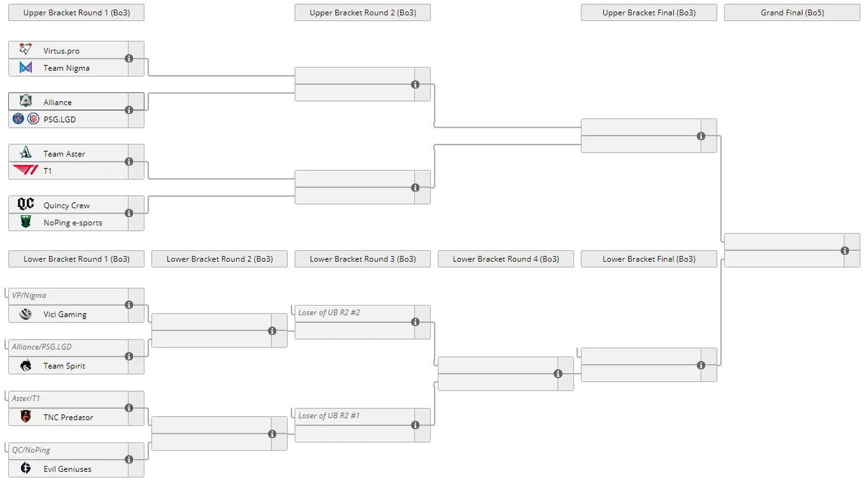
Task: Open the Team Spirit team link
Action: coord(64,366)
